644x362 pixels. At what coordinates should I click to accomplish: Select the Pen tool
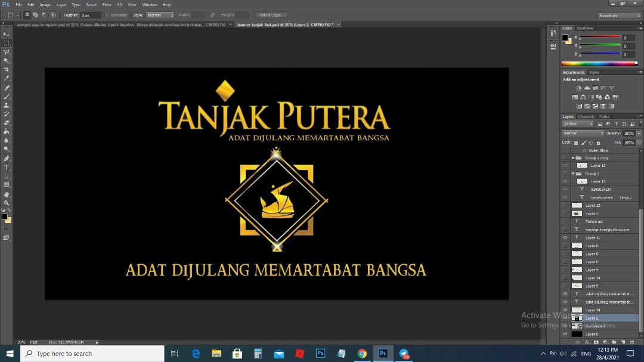(x=6, y=159)
